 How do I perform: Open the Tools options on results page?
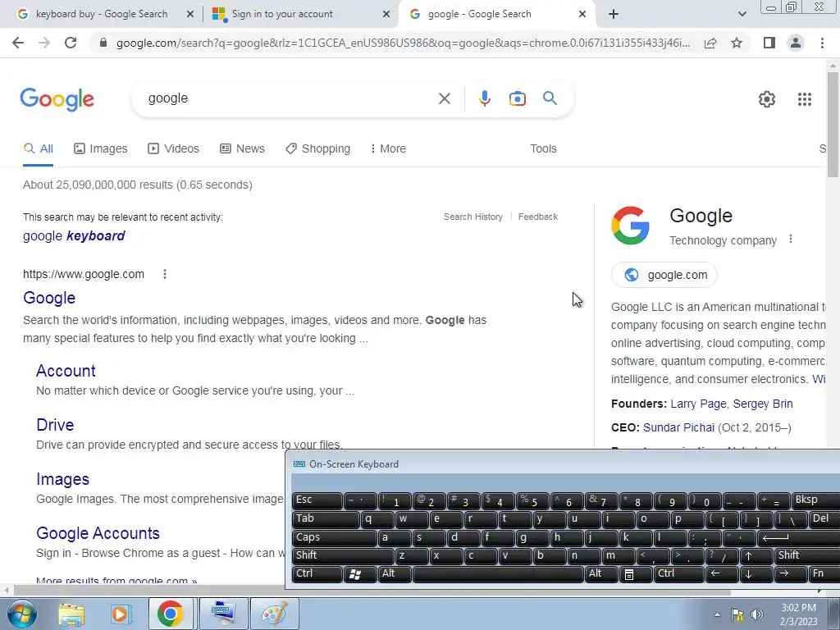coord(543,149)
